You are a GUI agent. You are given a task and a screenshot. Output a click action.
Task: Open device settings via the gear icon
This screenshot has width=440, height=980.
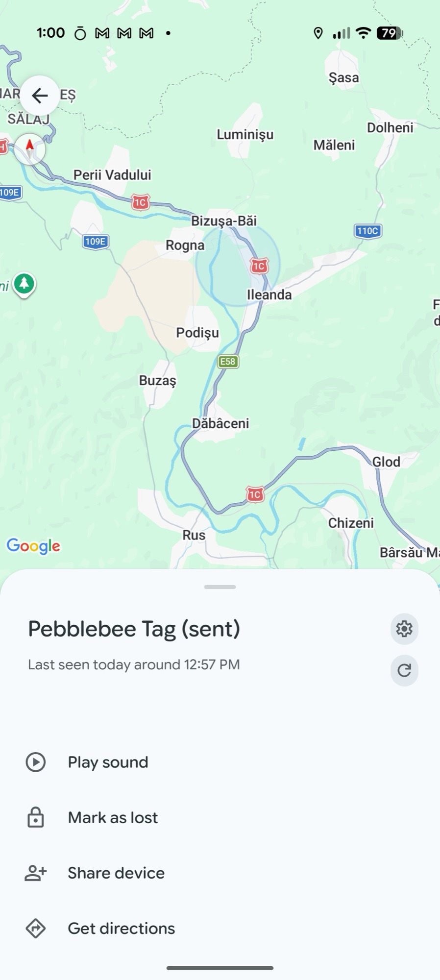[x=404, y=629]
